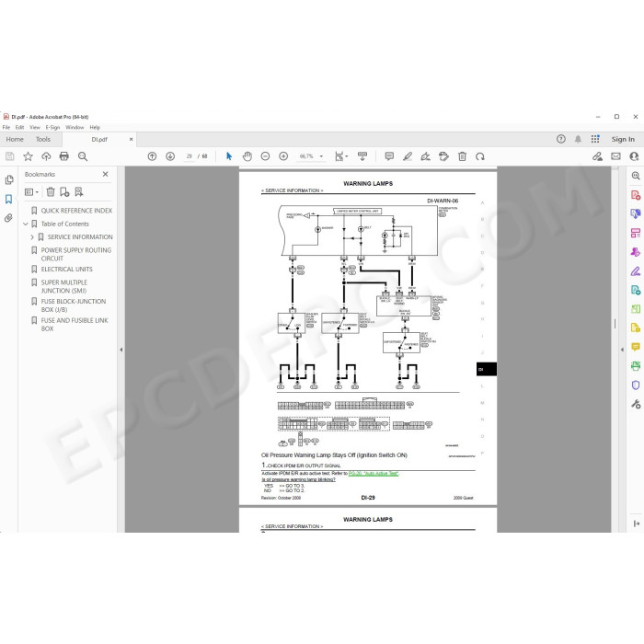Open FUSE BLOCK-JUNCTION BOX (J/B) bookmark
Image resolution: width=644 pixels, height=644 pixels.
(x=73, y=305)
